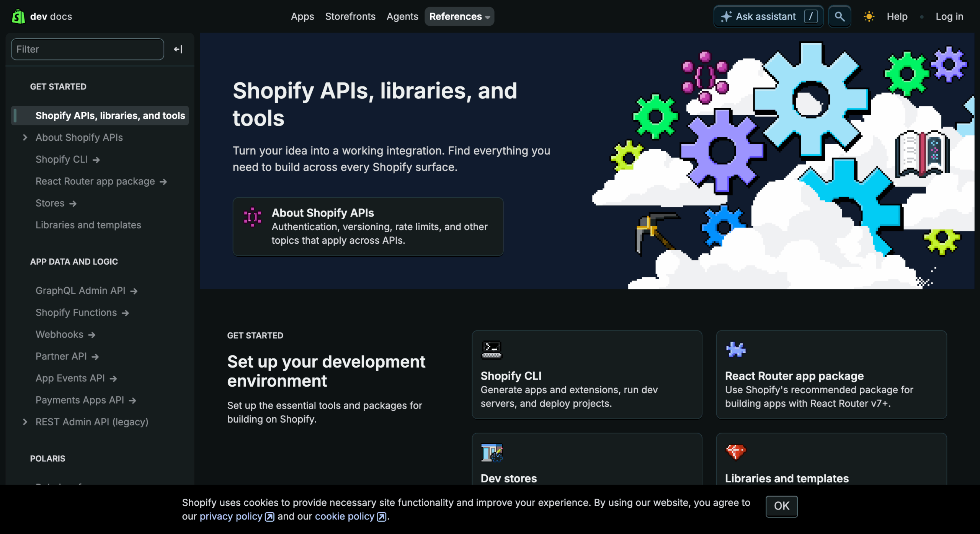Click the Ask assistant button
The height and width of the screenshot is (534, 980).
(x=769, y=16)
